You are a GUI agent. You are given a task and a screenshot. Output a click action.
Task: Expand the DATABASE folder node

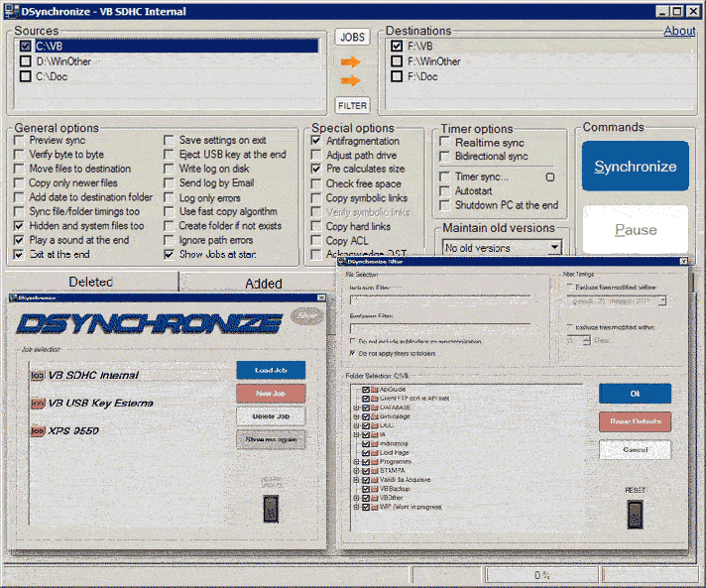coord(356,408)
